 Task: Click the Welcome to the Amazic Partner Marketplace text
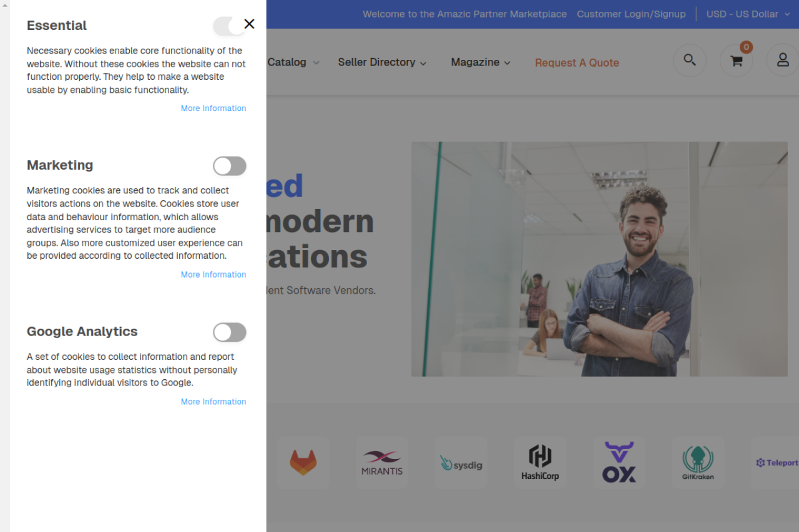pyautogui.click(x=464, y=14)
